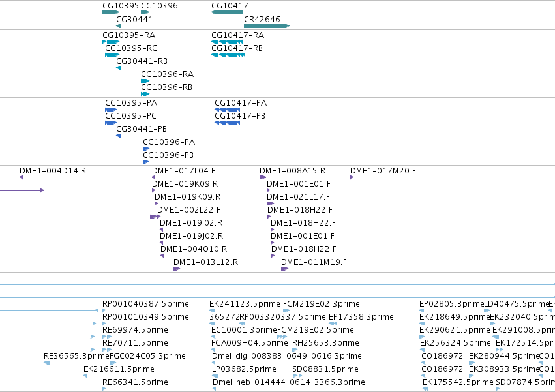This screenshot has height=392, width=555.
Task: Click the EP17358.3prime label
Action: coord(361,317)
